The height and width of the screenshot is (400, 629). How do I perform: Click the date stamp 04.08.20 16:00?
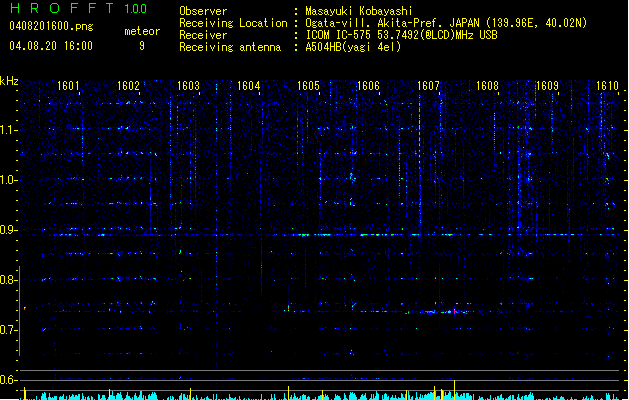(51, 46)
